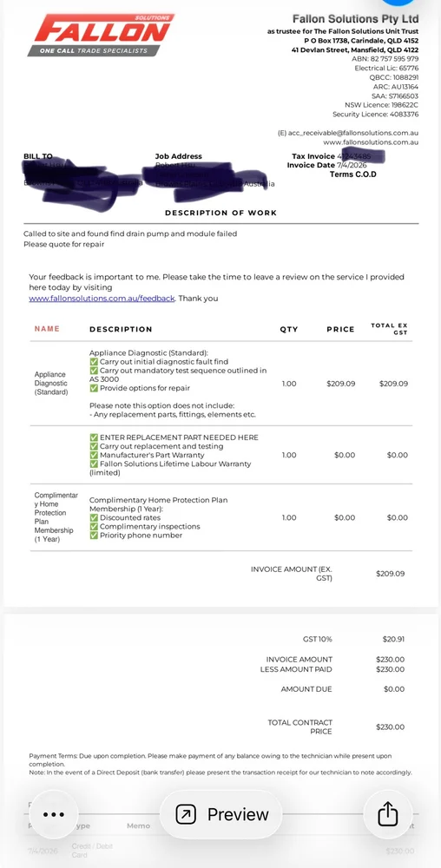Click the Fallon Solutions logo
This screenshot has width=441, height=868.
(x=101, y=35)
